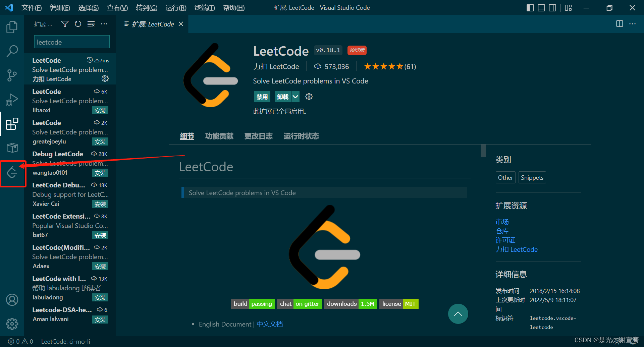Switch to the 运行时状态 tab
This screenshot has width=644, height=347.
(x=301, y=136)
